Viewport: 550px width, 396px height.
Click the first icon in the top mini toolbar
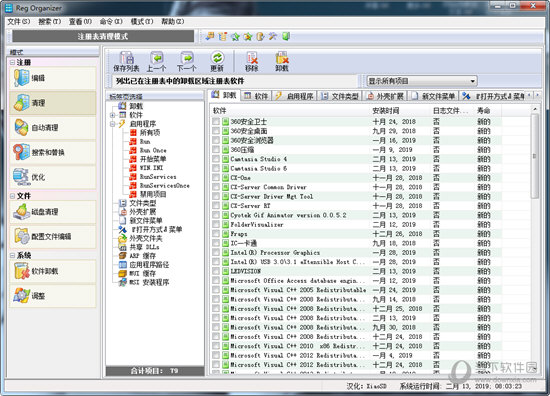point(210,36)
